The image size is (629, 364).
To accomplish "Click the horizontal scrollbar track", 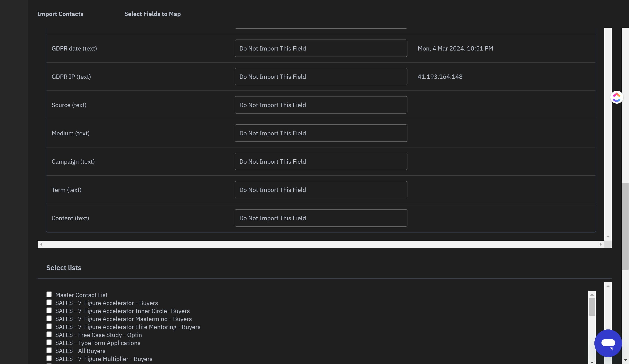I will 321,244.
